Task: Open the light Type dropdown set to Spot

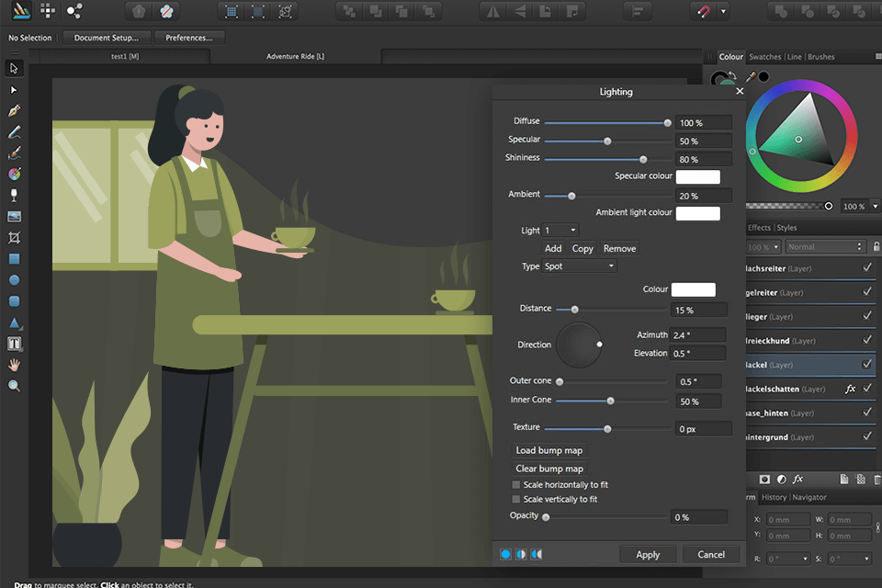Action: tap(581, 266)
